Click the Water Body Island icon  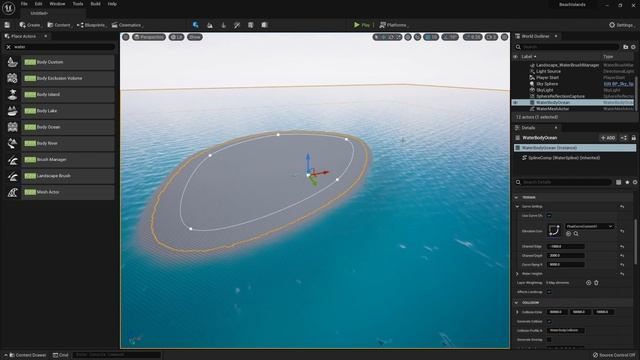12,94
